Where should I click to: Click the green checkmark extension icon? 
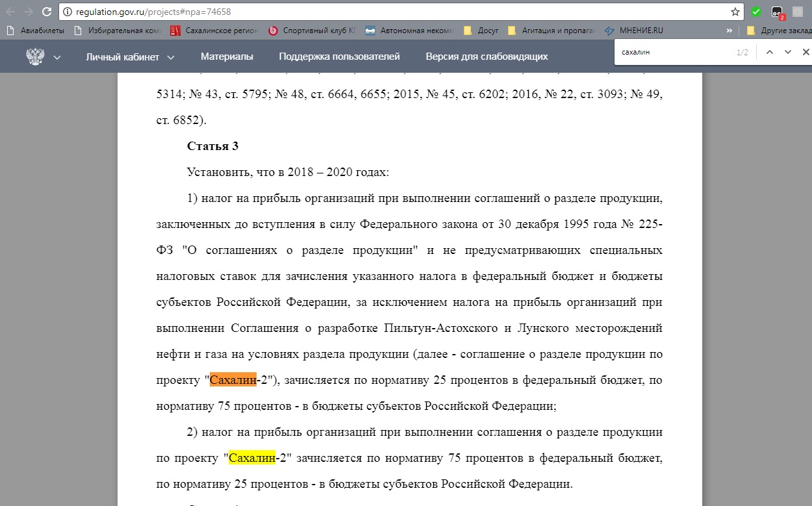[755, 12]
